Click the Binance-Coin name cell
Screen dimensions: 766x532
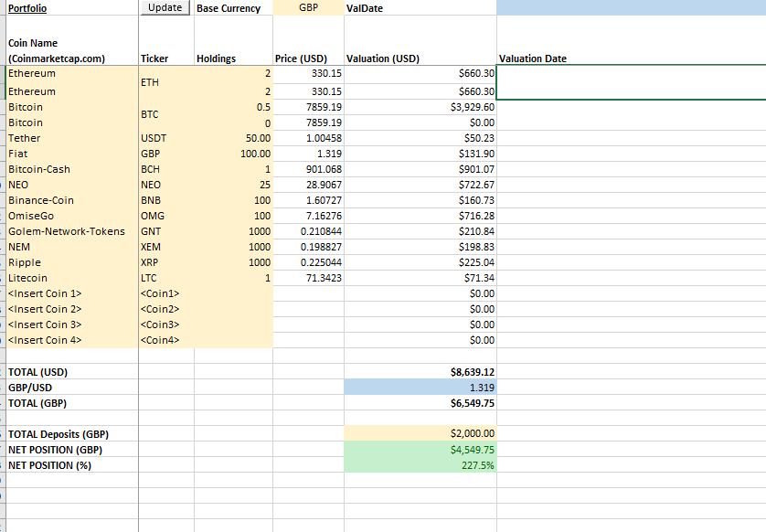72,201
